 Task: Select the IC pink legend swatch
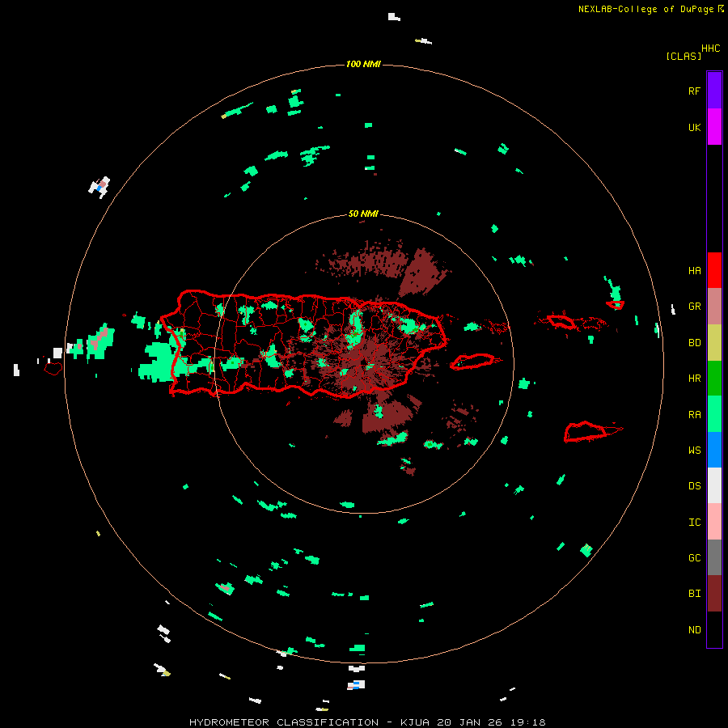pos(714,522)
